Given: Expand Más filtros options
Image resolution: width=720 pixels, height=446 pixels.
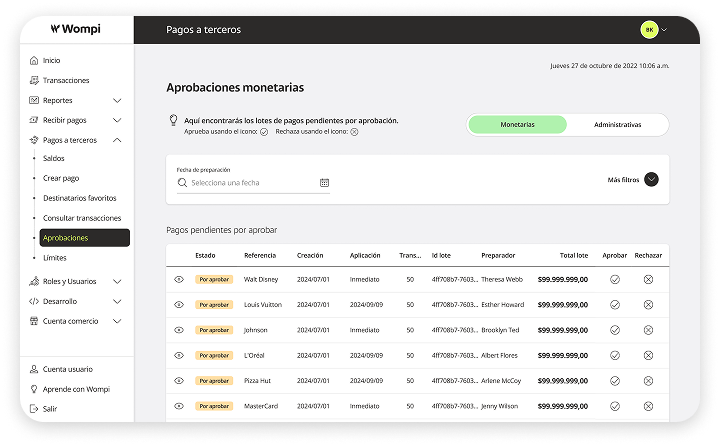Looking at the screenshot, I should point(651,180).
